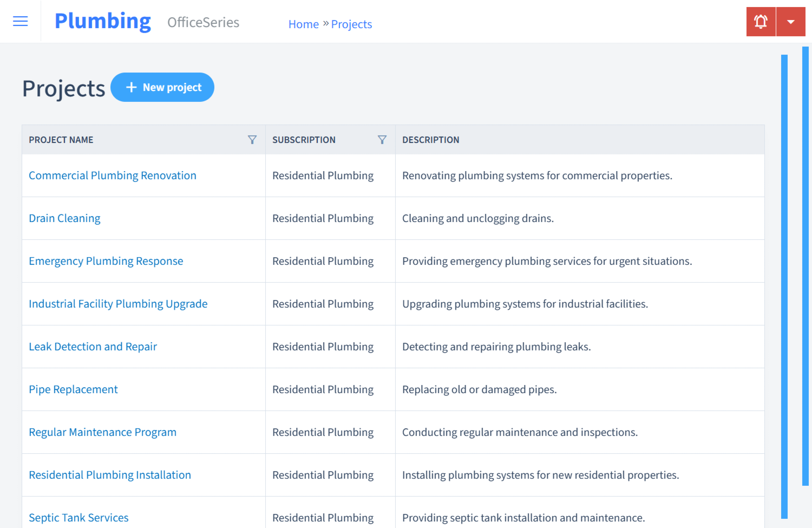
Task: Click the Plumbing app logo
Action: [102, 21]
